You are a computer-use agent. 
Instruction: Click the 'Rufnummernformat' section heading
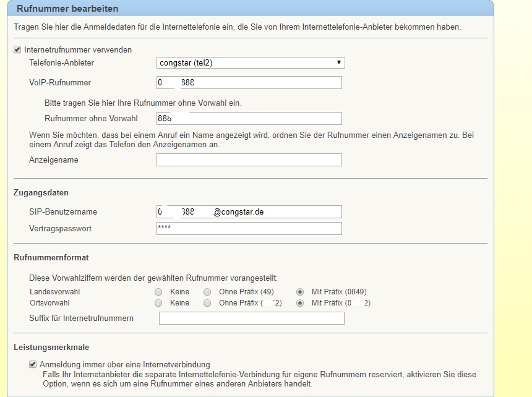51,257
